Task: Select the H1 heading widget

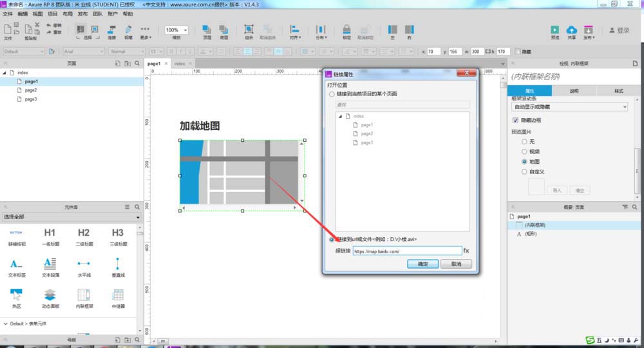Action: [x=50, y=237]
